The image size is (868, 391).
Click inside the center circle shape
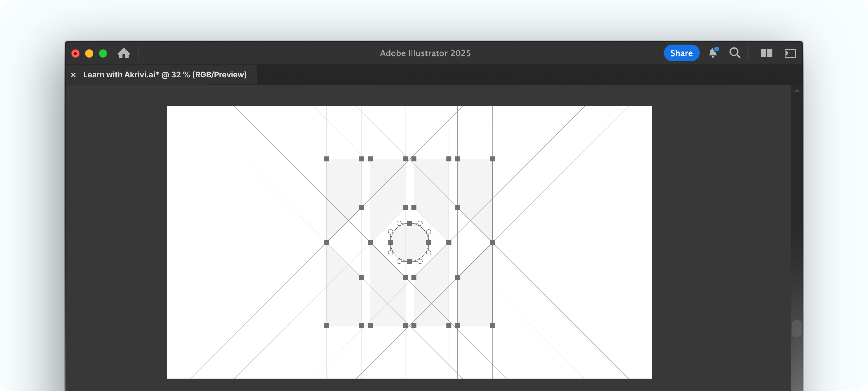click(409, 242)
